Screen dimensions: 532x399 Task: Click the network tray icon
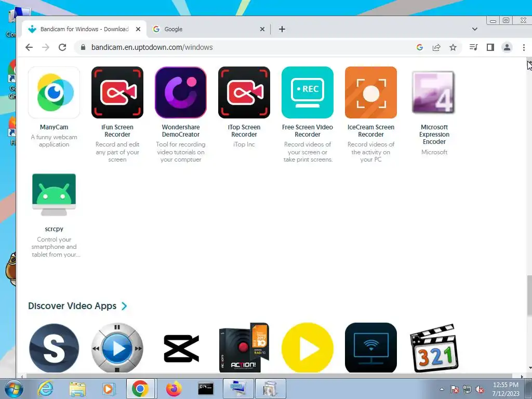click(x=467, y=390)
